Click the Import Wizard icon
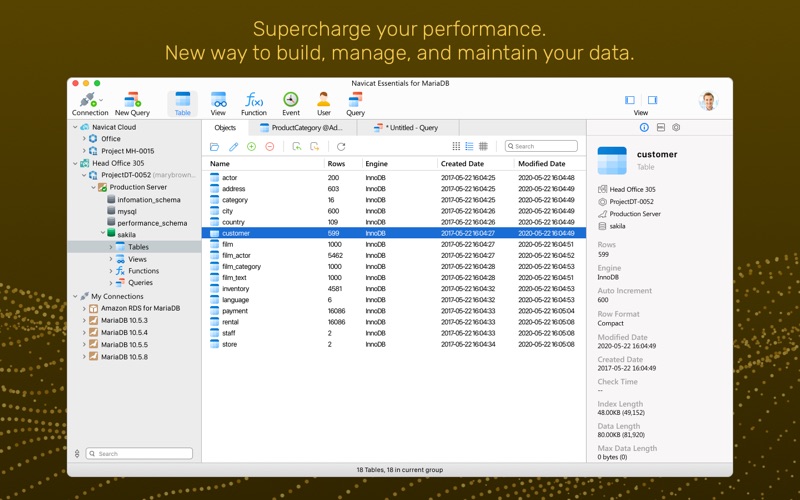Image resolution: width=800 pixels, height=500 pixels. (296, 147)
